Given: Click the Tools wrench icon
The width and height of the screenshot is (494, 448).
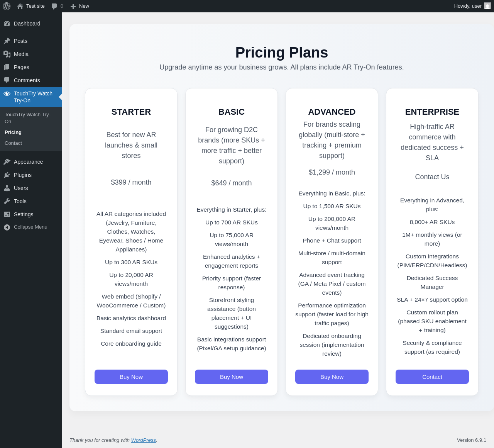Looking at the screenshot, I should (7, 201).
